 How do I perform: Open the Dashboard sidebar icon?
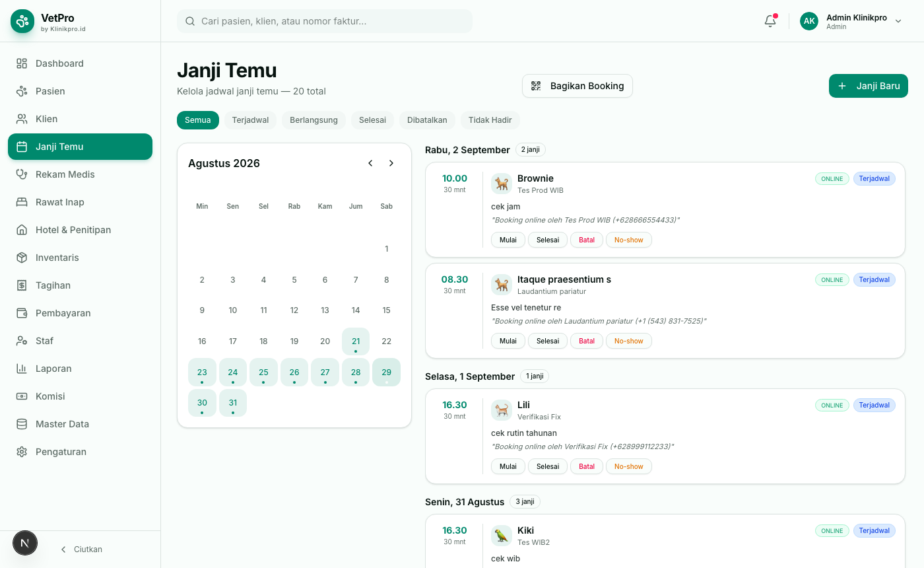pyautogui.click(x=22, y=63)
